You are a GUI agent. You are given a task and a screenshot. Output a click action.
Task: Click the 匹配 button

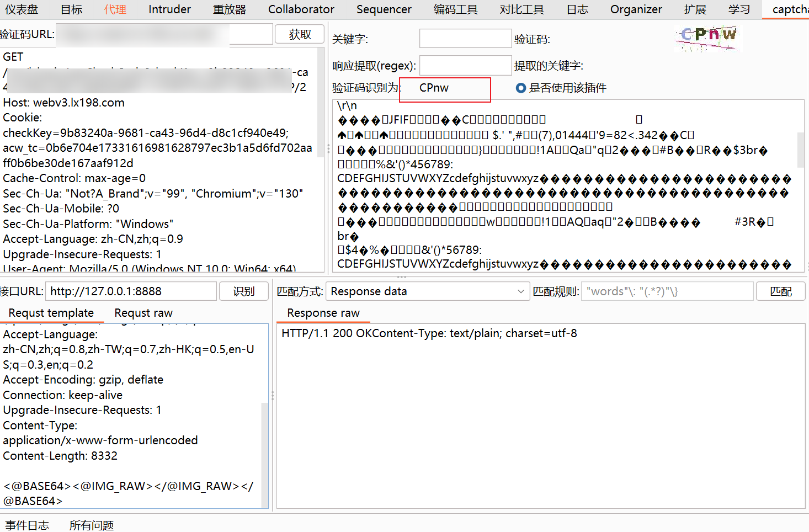781,291
